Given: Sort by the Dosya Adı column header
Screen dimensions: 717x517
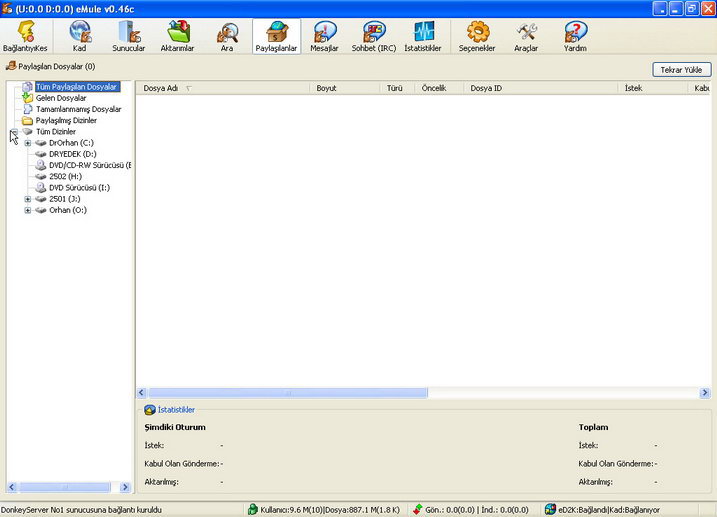Looking at the screenshot, I should (x=223, y=88).
